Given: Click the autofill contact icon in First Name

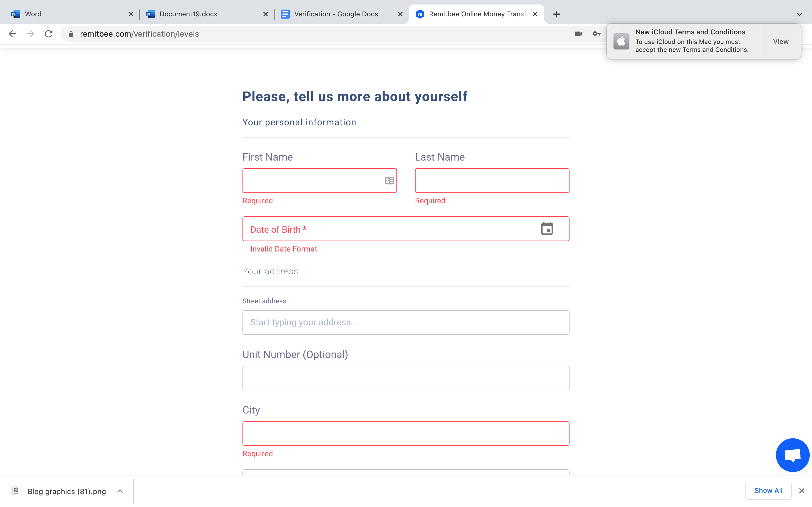Looking at the screenshot, I should [389, 181].
